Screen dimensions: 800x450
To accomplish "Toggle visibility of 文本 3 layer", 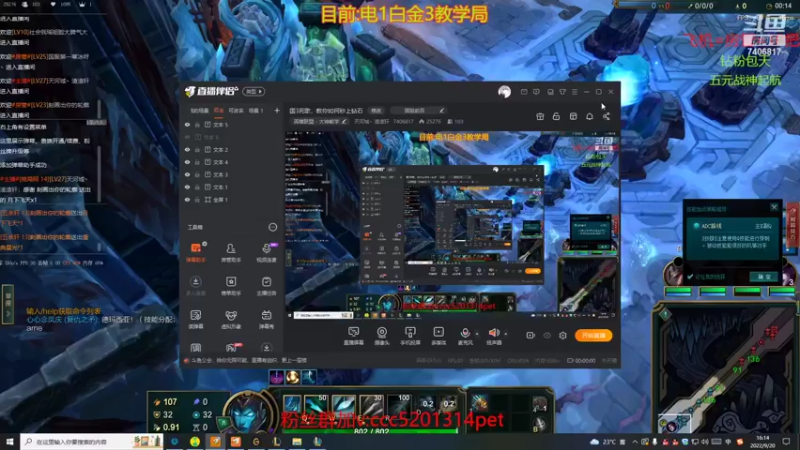I will pos(187,174).
